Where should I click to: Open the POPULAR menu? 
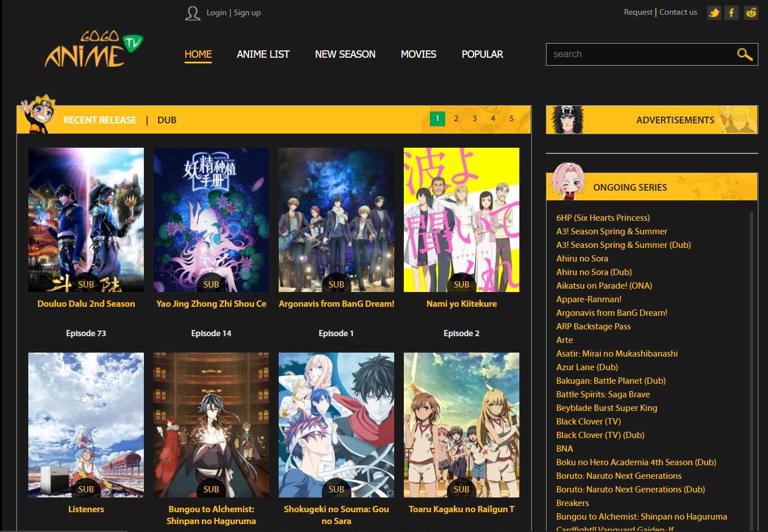tap(483, 54)
